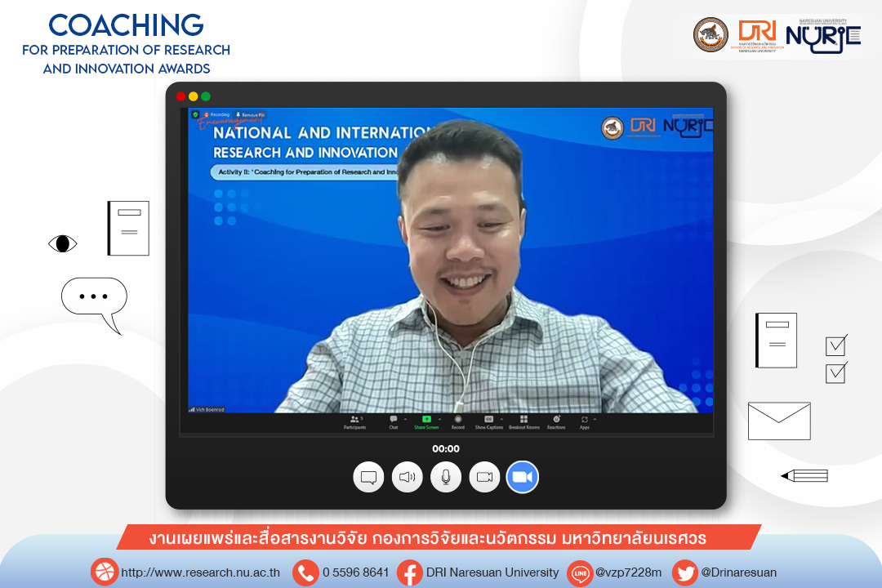
Task: Click the Vich Boonrod name label
Action: pos(207,410)
